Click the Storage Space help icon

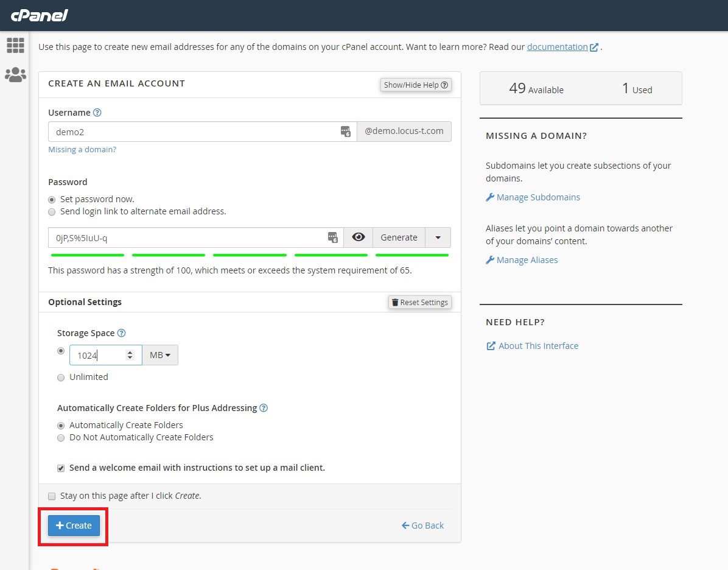(121, 333)
